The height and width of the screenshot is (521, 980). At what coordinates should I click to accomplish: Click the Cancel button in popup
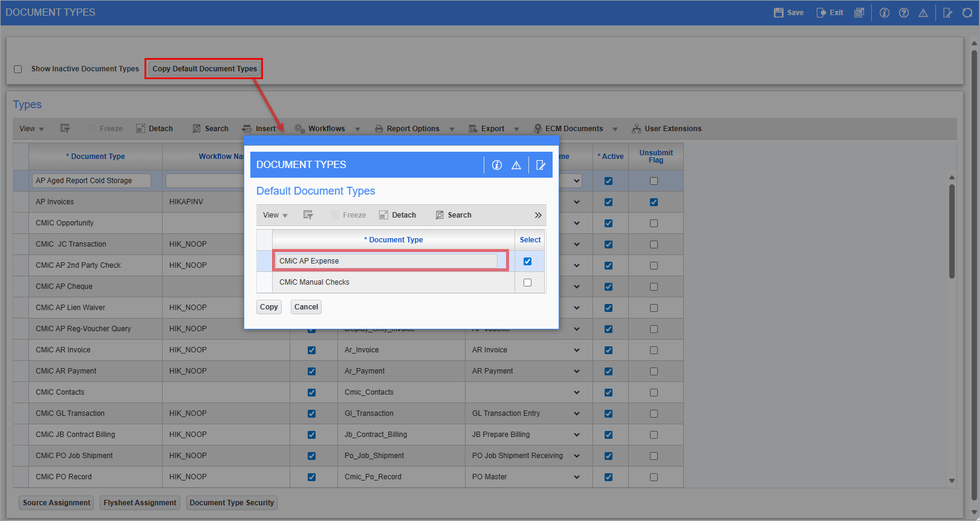pos(306,307)
